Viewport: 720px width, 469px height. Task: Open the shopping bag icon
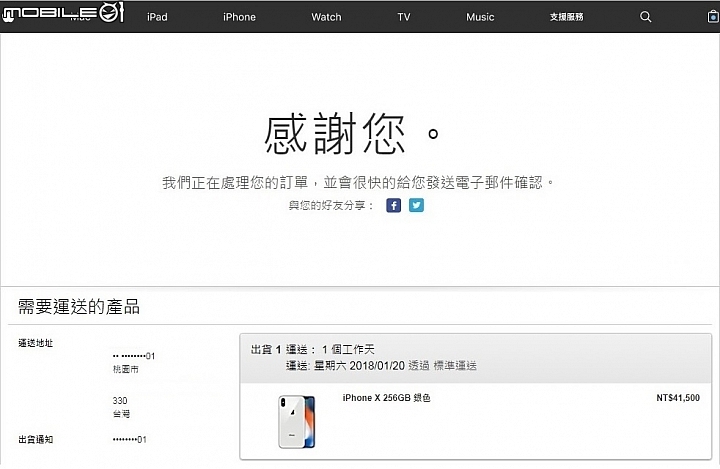(x=713, y=17)
